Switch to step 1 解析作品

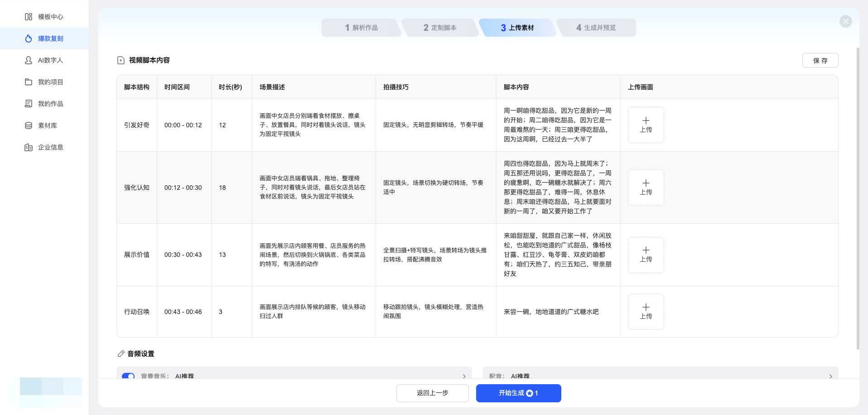(361, 28)
